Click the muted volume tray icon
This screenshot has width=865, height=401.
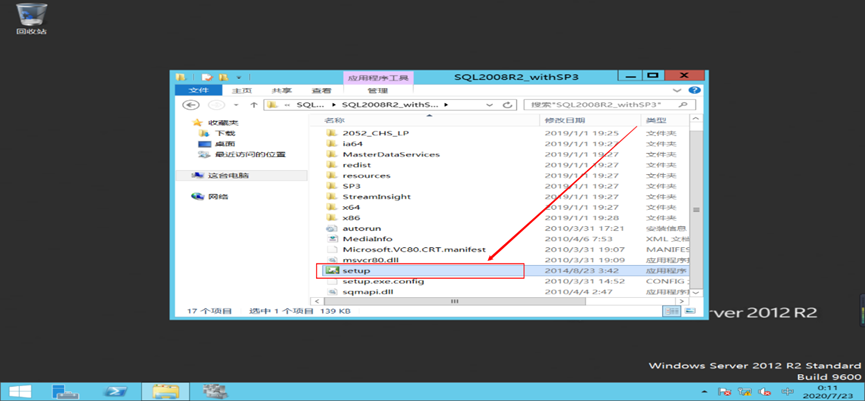tap(764, 392)
